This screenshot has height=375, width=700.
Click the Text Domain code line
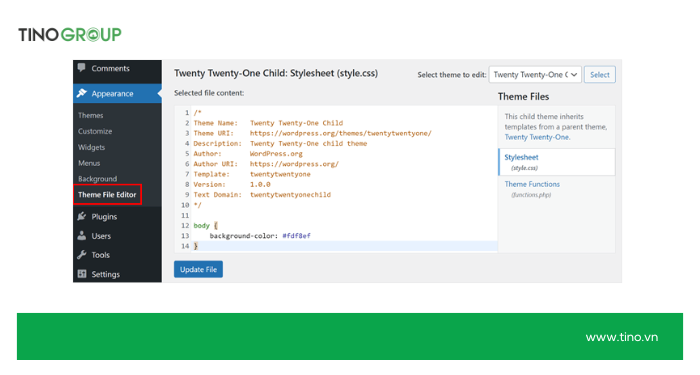[x=262, y=195]
